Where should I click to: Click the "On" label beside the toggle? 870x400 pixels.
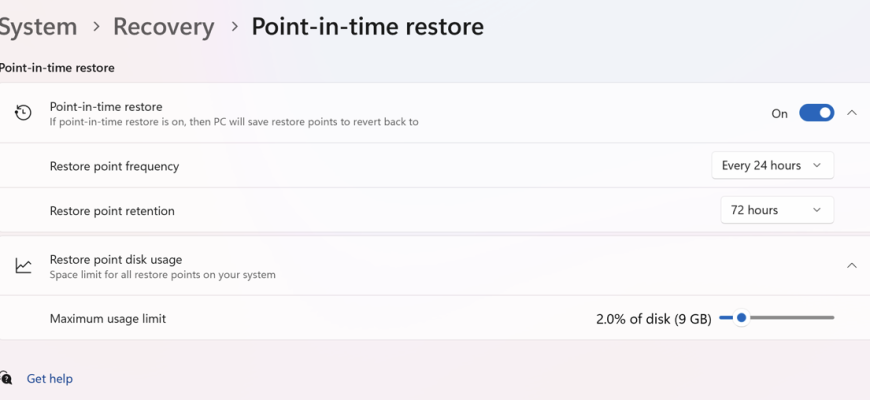click(780, 114)
